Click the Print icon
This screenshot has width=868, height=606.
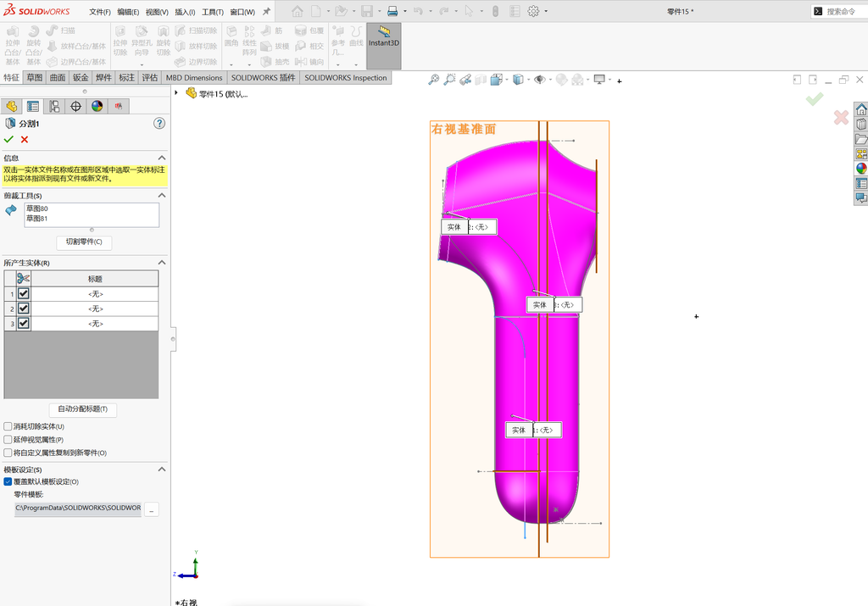pos(392,11)
